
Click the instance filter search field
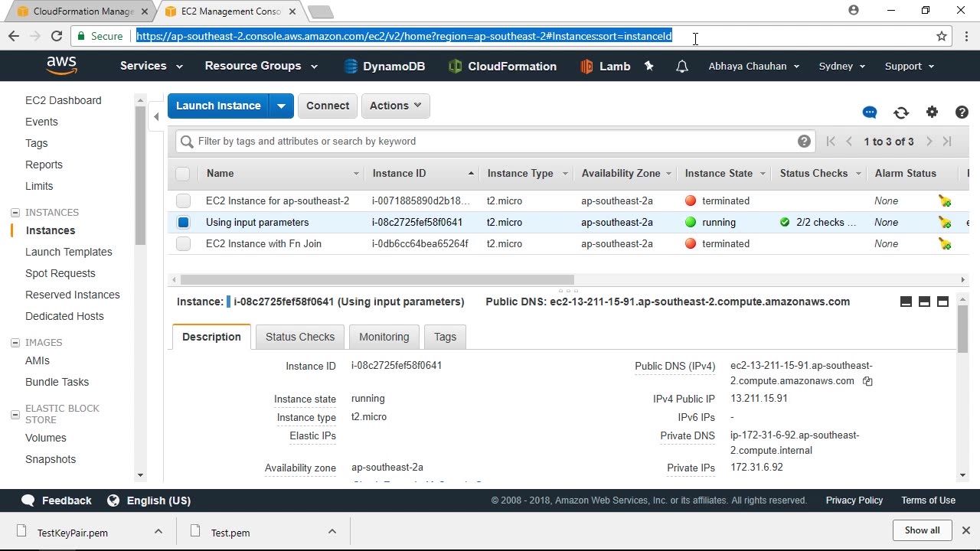(496, 142)
